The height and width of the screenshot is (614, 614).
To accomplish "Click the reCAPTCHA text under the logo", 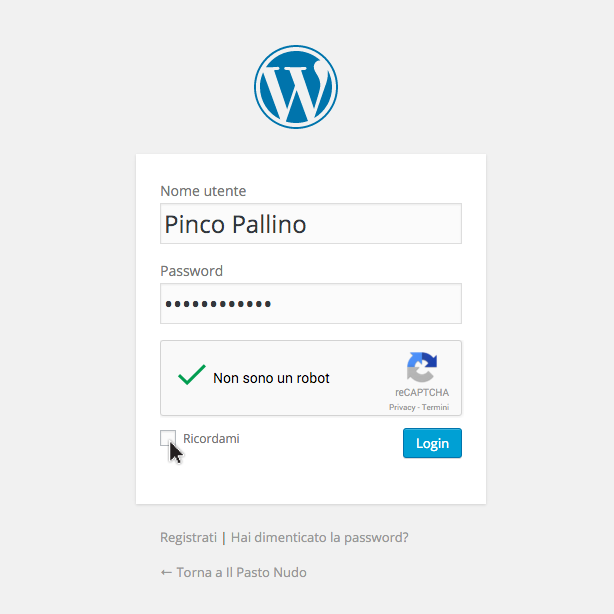I will click(422, 392).
